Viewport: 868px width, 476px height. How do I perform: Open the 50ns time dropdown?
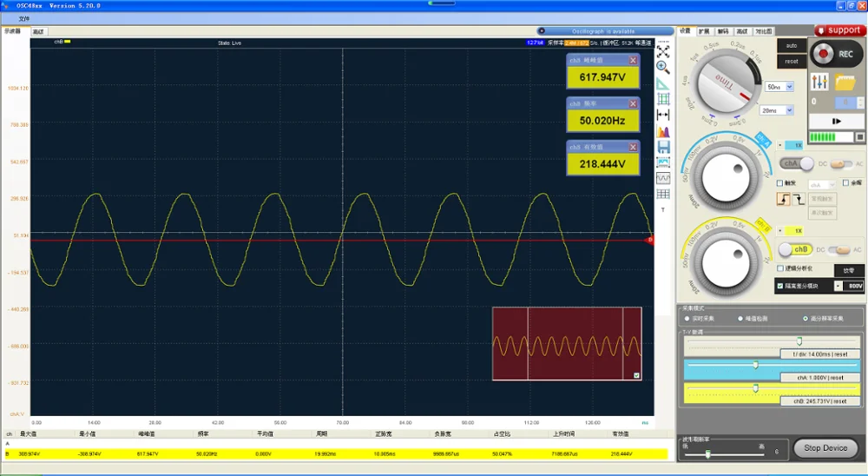coord(790,87)
